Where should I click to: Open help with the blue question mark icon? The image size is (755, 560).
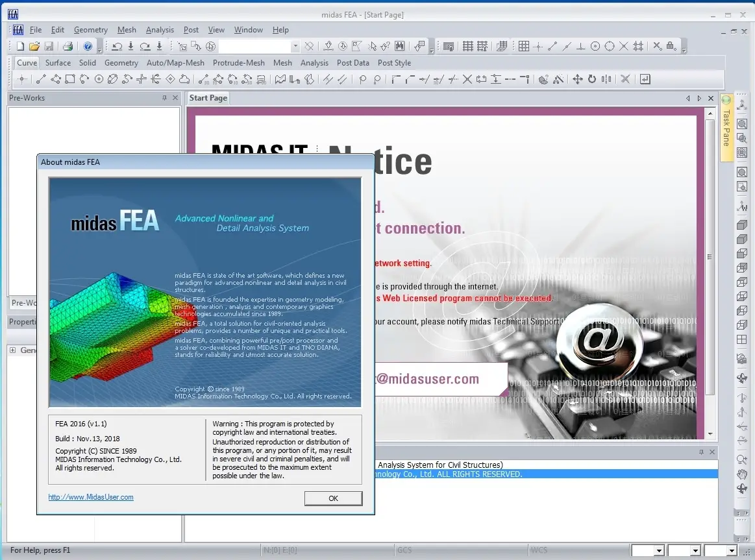click(88, 46)
